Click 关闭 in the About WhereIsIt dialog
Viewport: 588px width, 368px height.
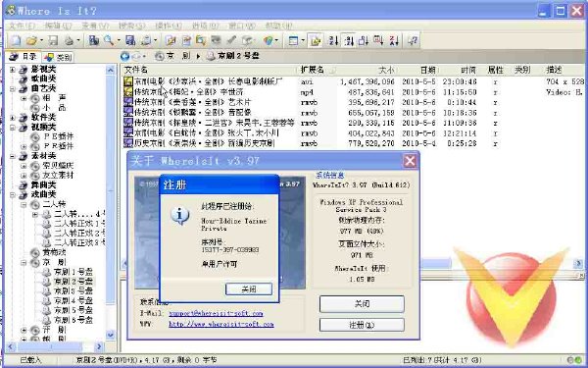362,304
